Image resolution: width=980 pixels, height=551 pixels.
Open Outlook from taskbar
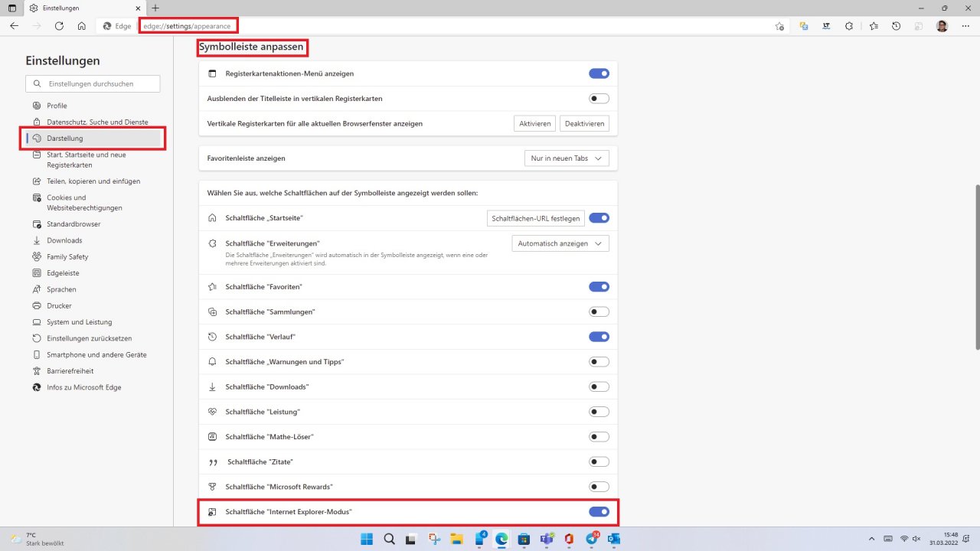[613, 539]
